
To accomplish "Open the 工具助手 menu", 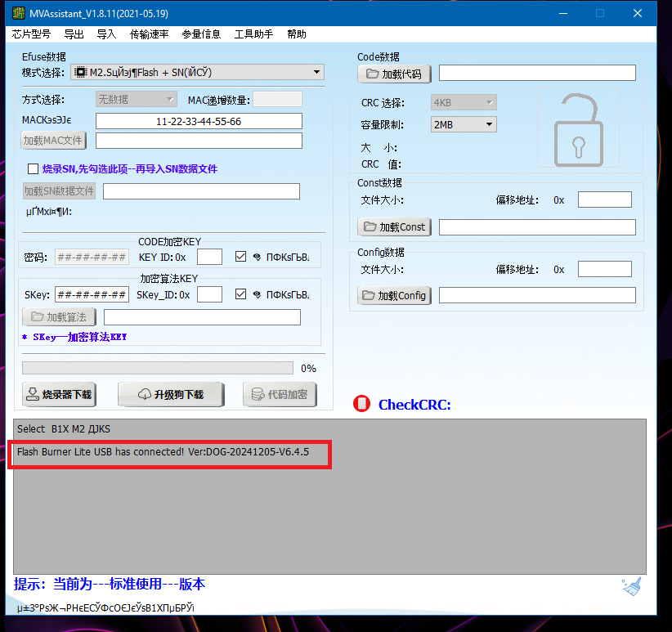I will pos(253,34).
